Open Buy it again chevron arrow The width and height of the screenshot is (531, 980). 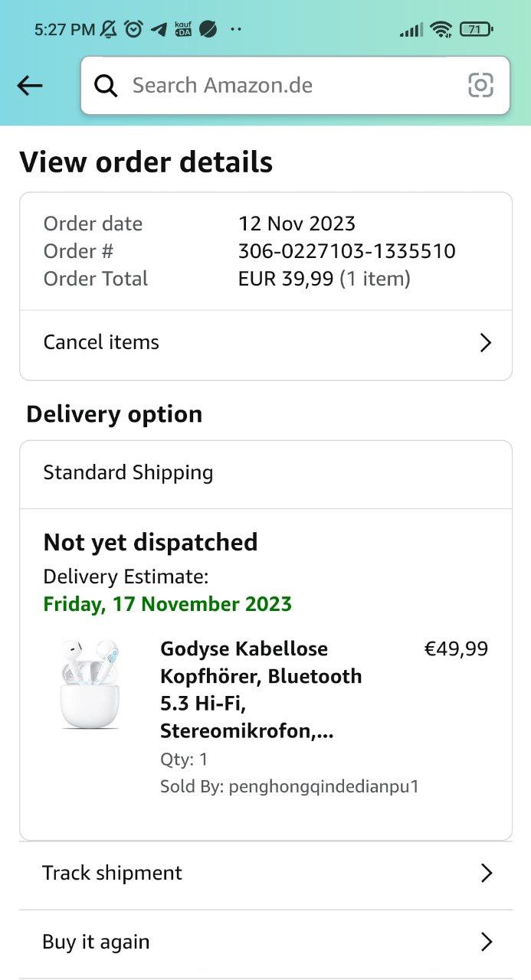pyautogui.click(x=486, y=942)
